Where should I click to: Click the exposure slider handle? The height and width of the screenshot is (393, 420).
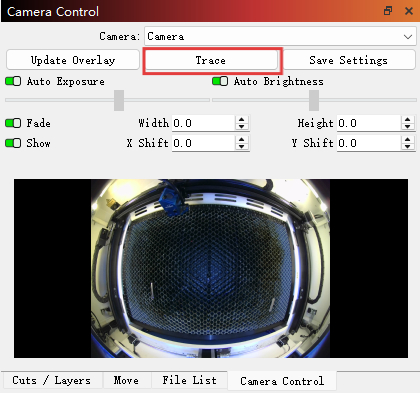(119, 100)
